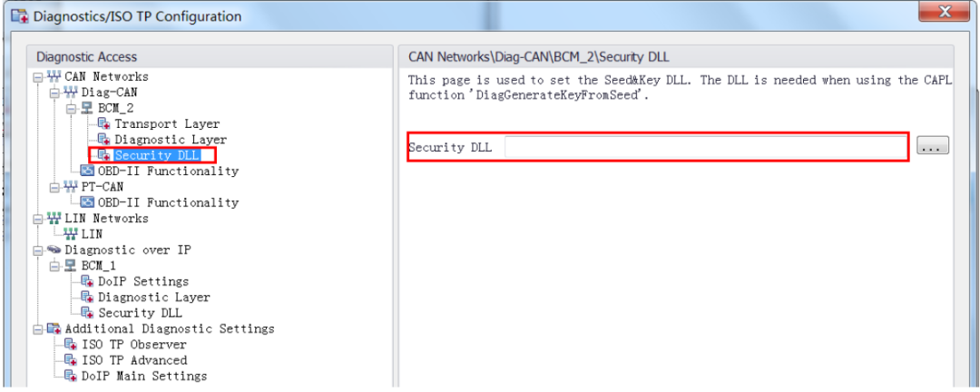
Task: Collapse the LIN Networks node
Action: (38, 218)
